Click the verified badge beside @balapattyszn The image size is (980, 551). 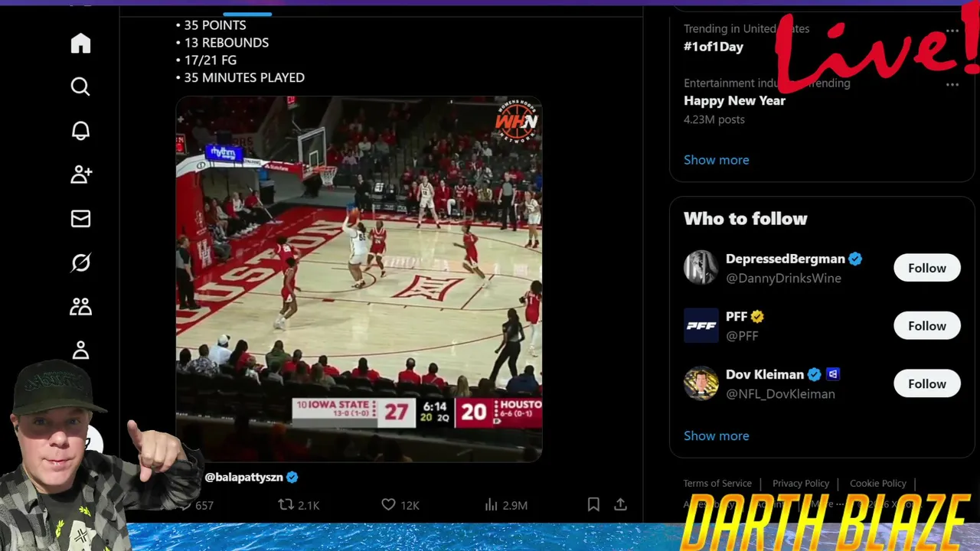point(292,477)
